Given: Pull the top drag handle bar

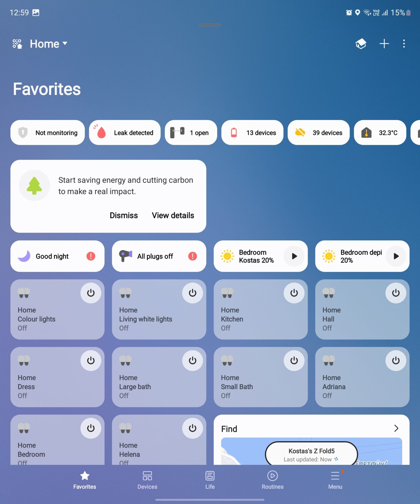Looking at the screenshot, I should (x=210, y=25).
